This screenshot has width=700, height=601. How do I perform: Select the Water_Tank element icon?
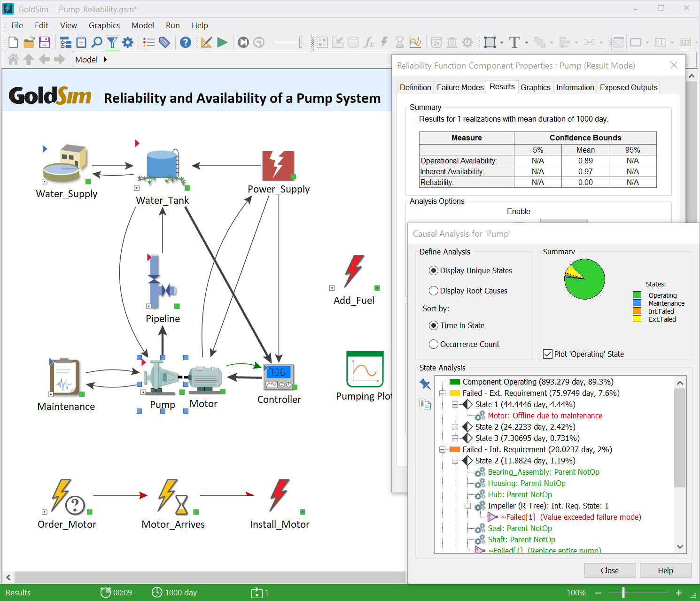(x=162, y=167)
